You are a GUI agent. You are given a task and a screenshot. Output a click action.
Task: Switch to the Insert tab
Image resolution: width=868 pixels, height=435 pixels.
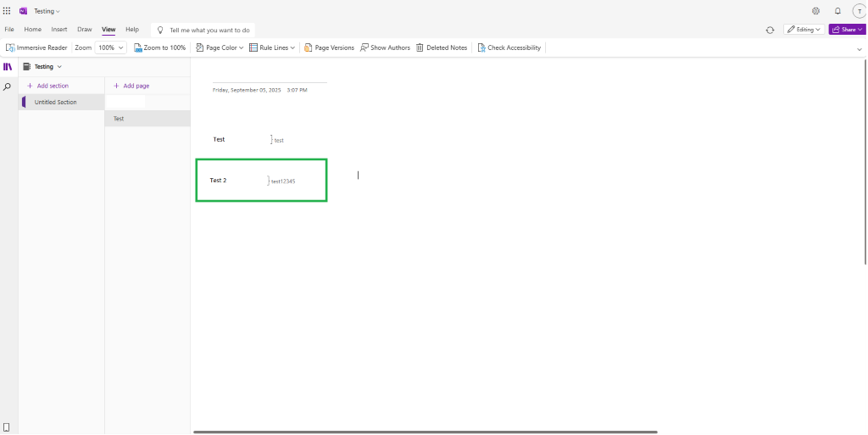(x=59, y=30)
